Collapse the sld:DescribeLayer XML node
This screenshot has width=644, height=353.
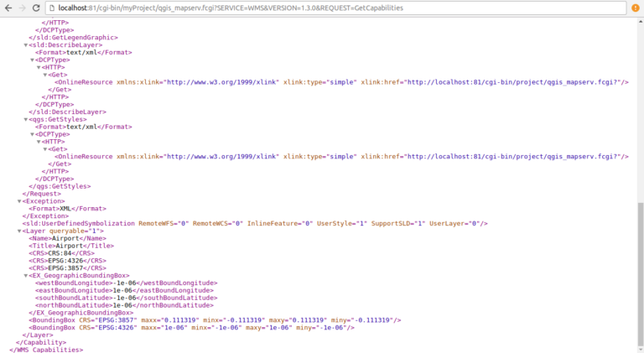coord(26,45)
